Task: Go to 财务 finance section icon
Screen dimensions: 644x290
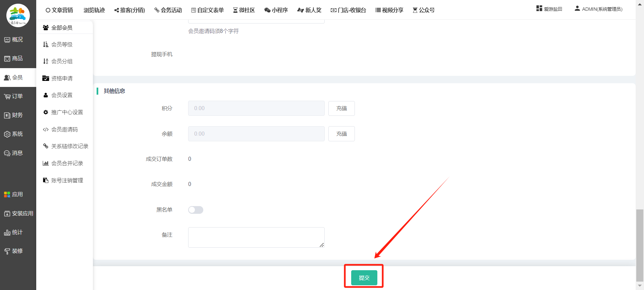Action: coord(7,115)
